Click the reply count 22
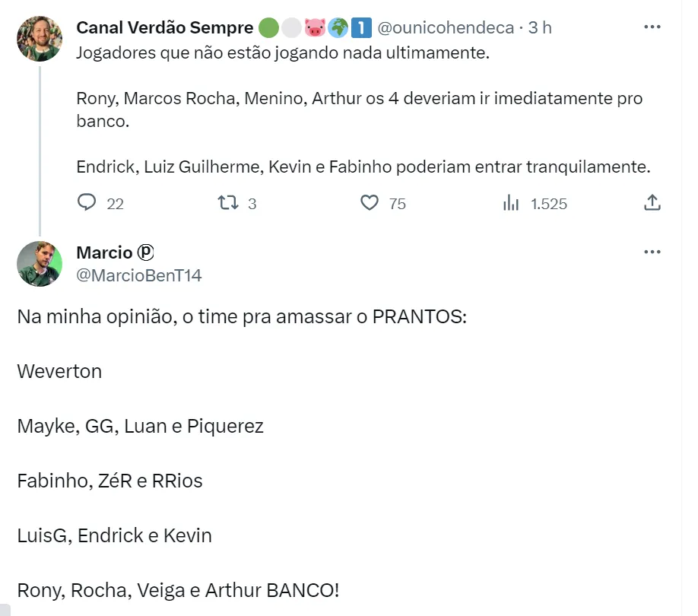Screen dimensions: 698x616 tap(115, 204)
